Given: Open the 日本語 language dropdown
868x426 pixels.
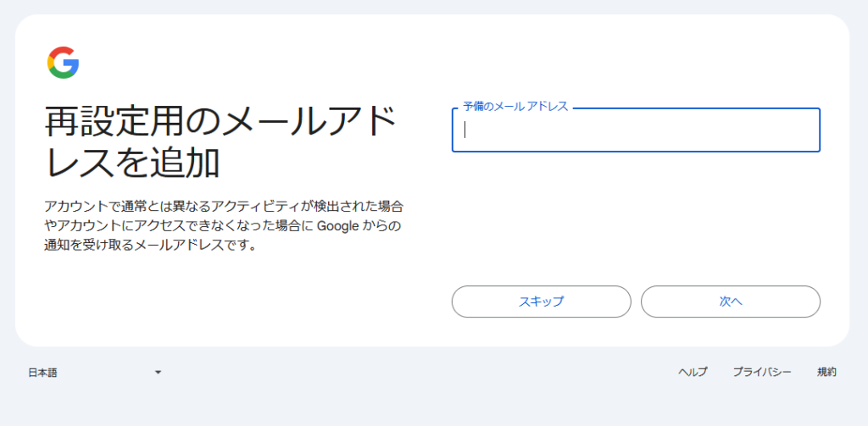Looking at the screenshot, I should [93, 373].
